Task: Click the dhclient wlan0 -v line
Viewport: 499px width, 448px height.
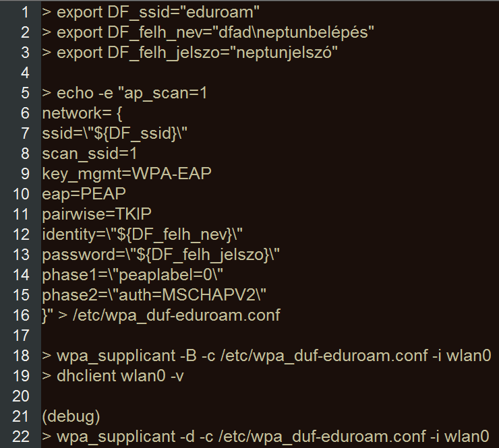Action: coord(113,376)
